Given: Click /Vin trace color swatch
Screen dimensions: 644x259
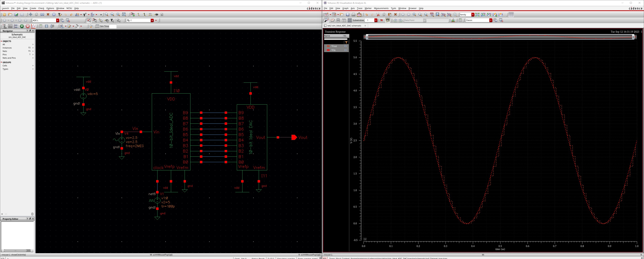Looking at the screenshot, I should point(328,50).
